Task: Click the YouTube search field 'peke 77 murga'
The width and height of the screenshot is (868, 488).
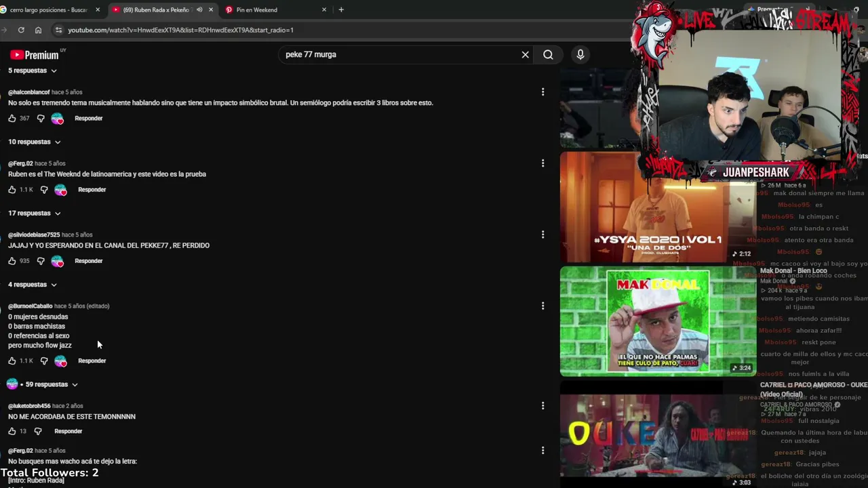Action: point(400,55)
